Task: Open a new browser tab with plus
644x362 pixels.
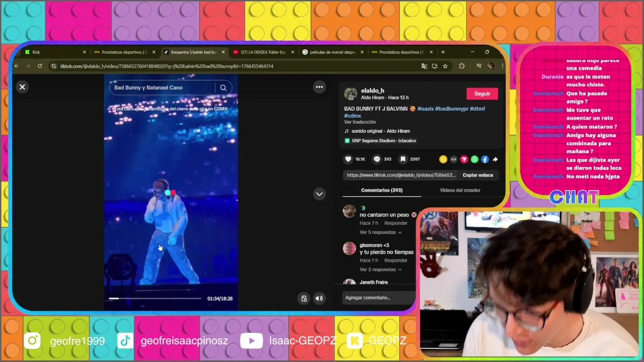Action: [x=443, y=52]
